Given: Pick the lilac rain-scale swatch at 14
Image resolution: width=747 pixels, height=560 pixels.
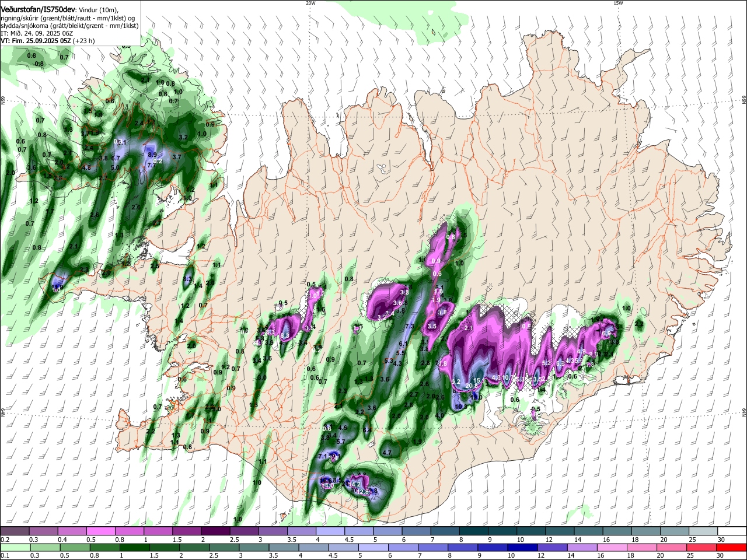Looking at the screenshot, I should pyautogui.click(x=582, y=547).
